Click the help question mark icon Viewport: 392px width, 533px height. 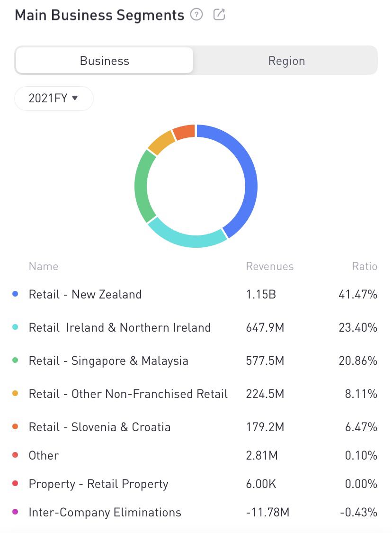(196, 15)
